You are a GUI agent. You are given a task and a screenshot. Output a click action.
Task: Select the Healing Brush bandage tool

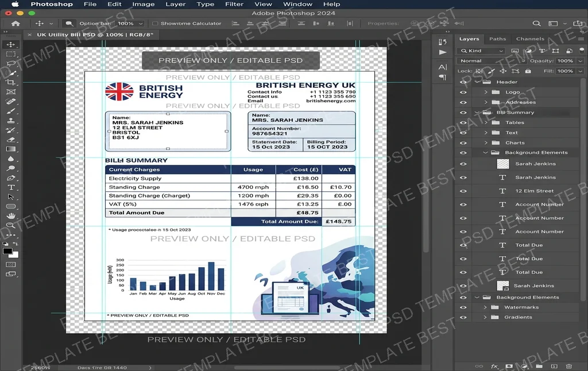[x=11, y=101]
